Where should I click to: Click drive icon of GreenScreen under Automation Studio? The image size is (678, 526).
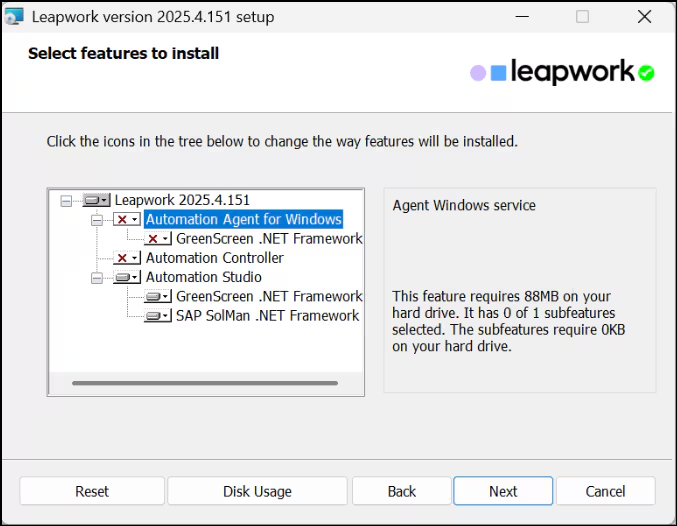click(x=158, y=297)
